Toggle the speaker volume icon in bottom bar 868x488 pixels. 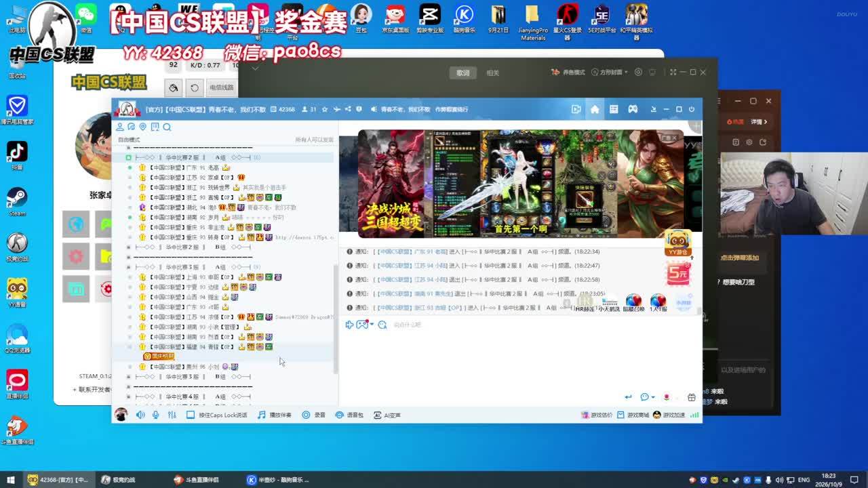pyautogui.click(x=140, y=415)
